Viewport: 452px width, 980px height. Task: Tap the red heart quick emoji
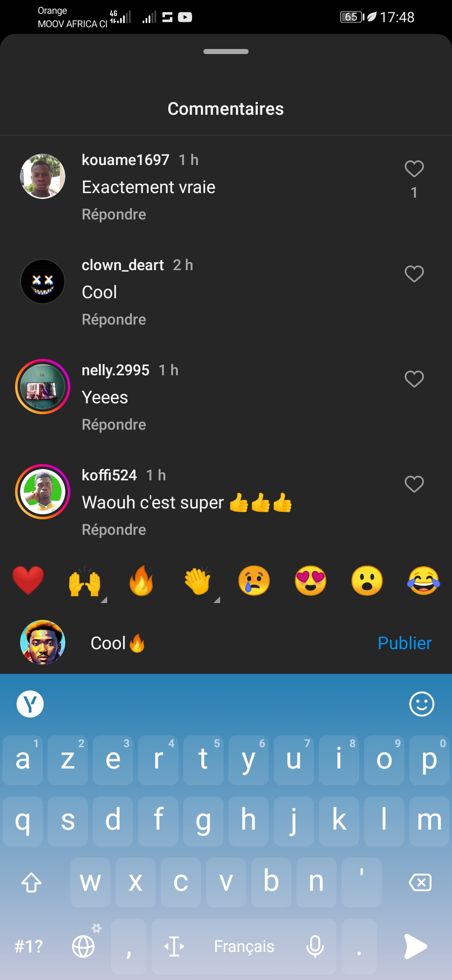(28, 580)
